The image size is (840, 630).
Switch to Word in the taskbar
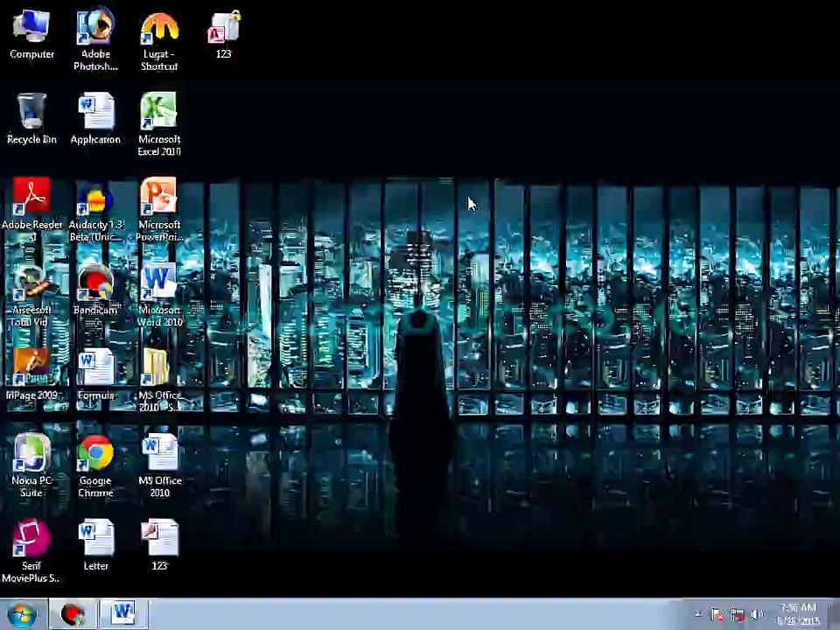tap(123, 614)
